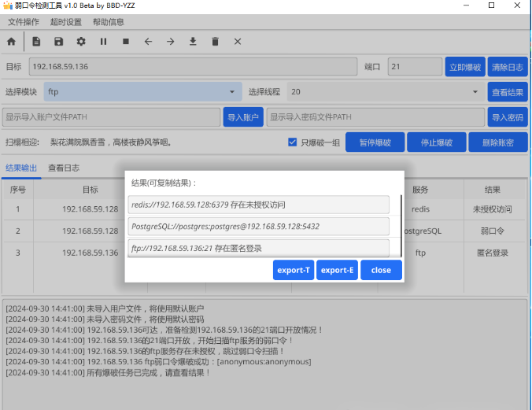Click the app logo in title bar
532x410 pixels.
coord(8,6)
